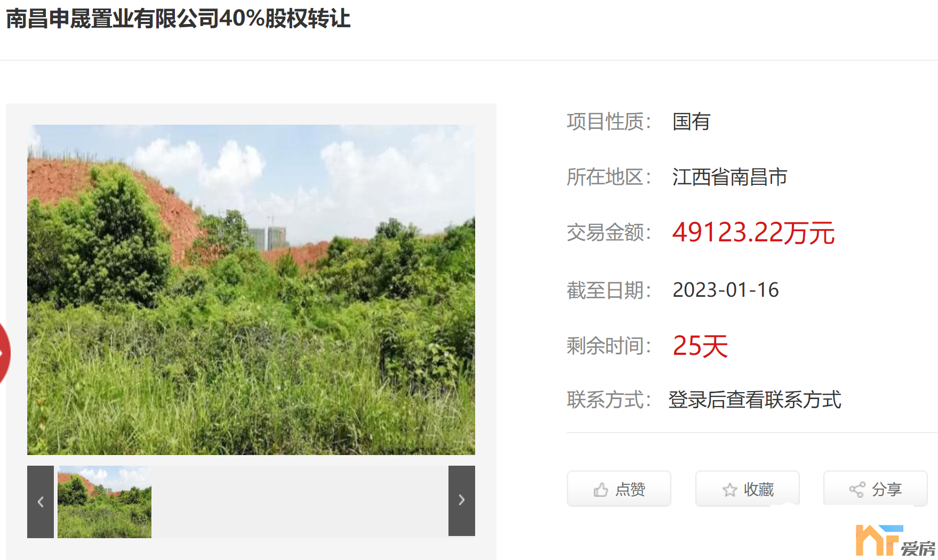Click the 江西省南昌市 region value

[729, 177]
